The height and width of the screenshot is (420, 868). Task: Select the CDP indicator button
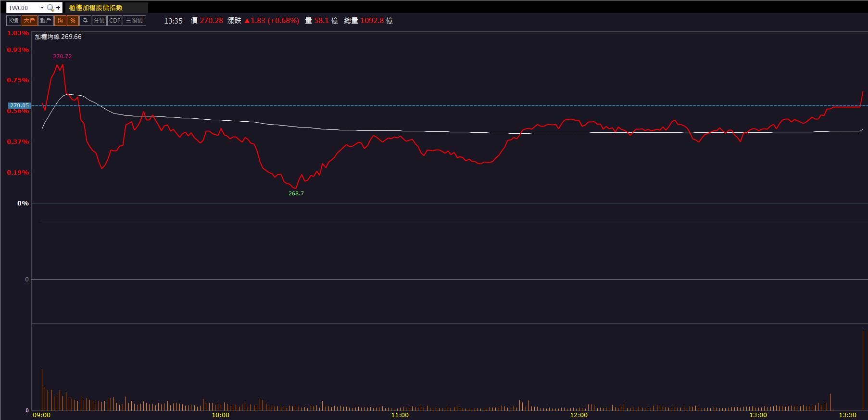click(x=114, y=21)
